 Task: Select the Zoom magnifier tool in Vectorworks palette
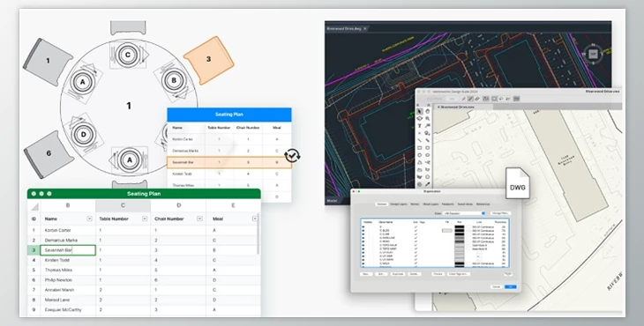[x=428, y=119]
